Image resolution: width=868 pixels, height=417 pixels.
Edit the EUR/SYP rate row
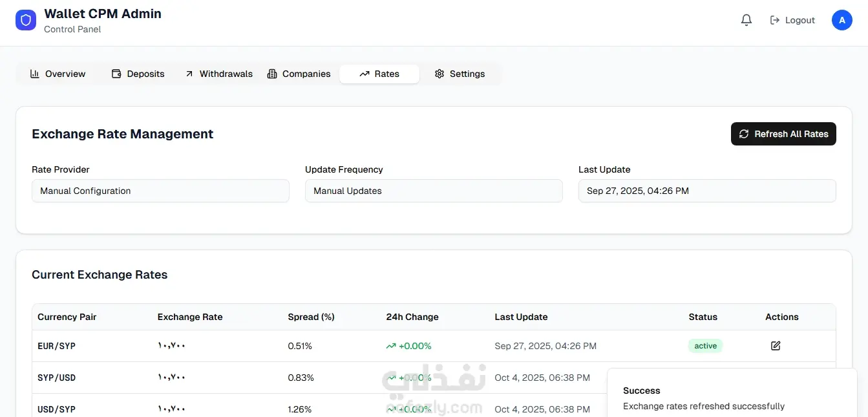(776, 346)
